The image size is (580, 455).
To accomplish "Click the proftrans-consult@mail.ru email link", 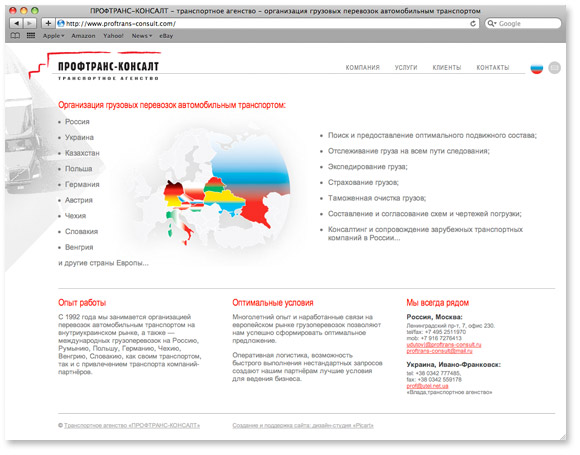I will click(439, 351).
